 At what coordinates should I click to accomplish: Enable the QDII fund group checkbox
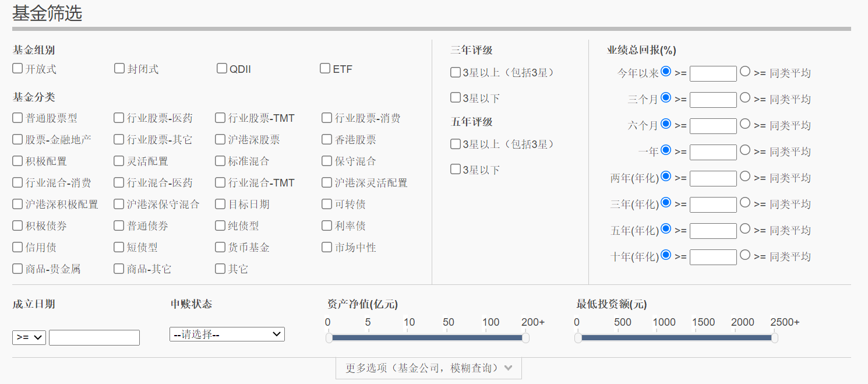tap(222, 69)
